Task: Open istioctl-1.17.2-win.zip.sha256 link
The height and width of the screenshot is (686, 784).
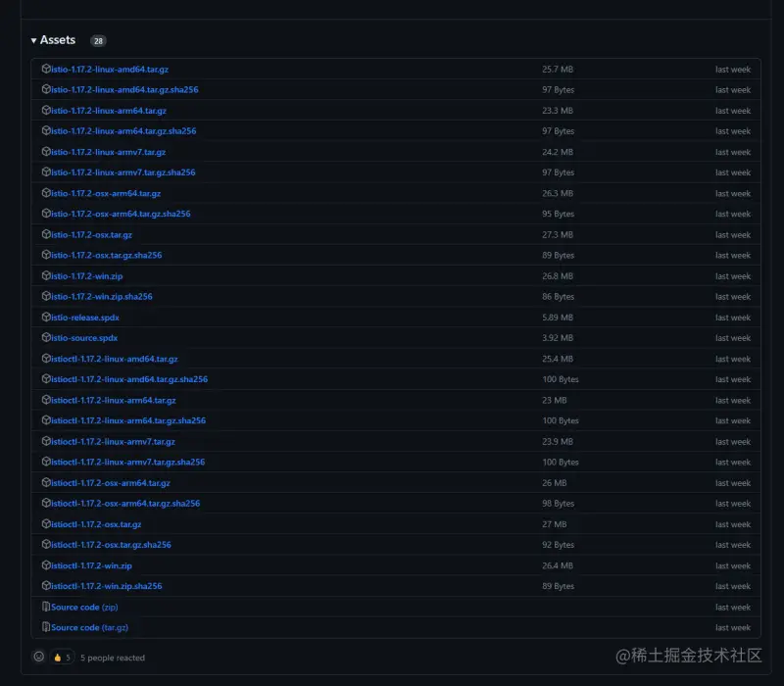Action: [x=107, y=588]
